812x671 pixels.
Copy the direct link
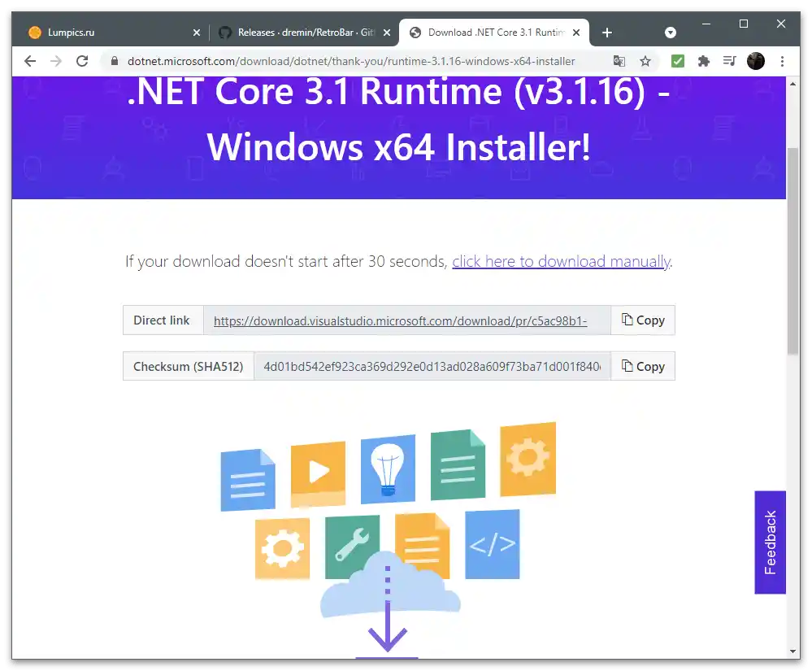tap(643, 320)
